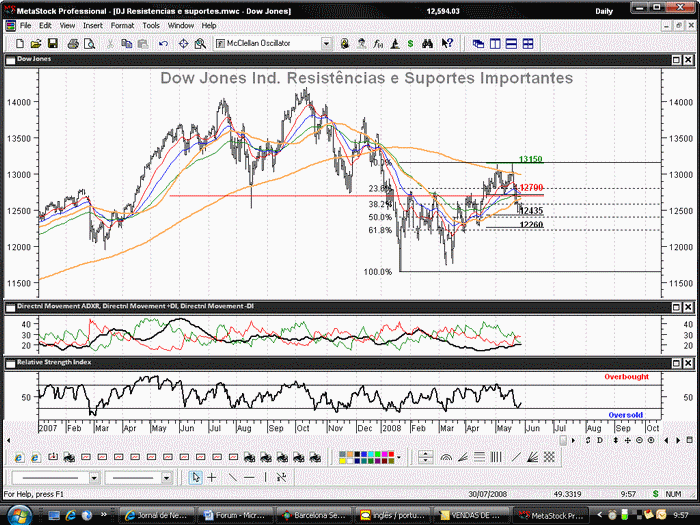Click zoom in circle icon
The width and height of the screenshot is (700, 525).
(x=651, y=440)
